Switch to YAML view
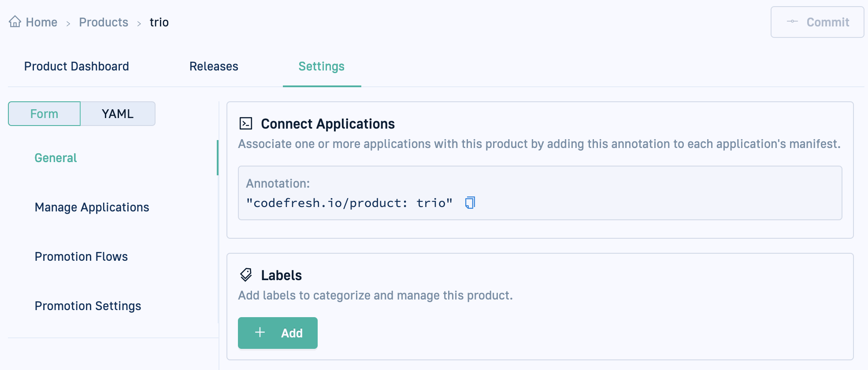868x370 pixels. click(118, 114)
